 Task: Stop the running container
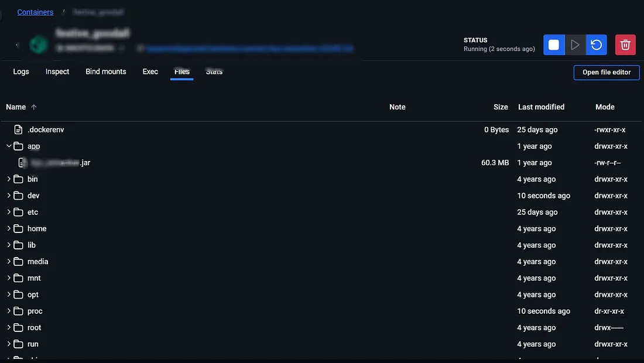[553, 44]
